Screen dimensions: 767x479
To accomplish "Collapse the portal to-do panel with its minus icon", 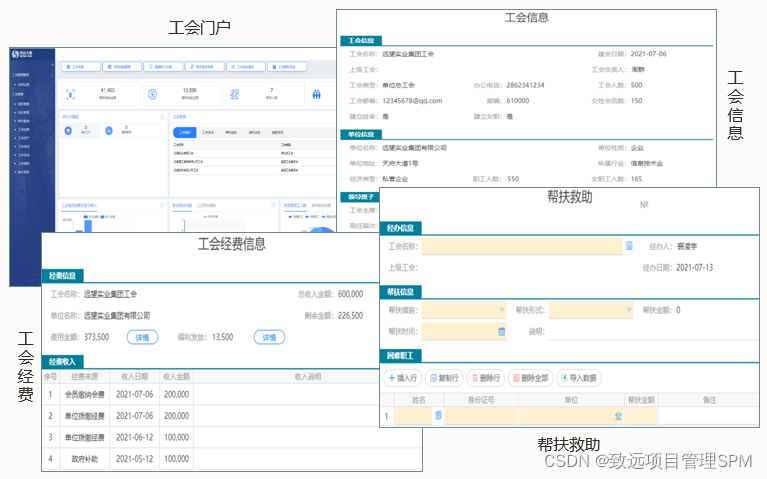I will click(x=162, y=117).
